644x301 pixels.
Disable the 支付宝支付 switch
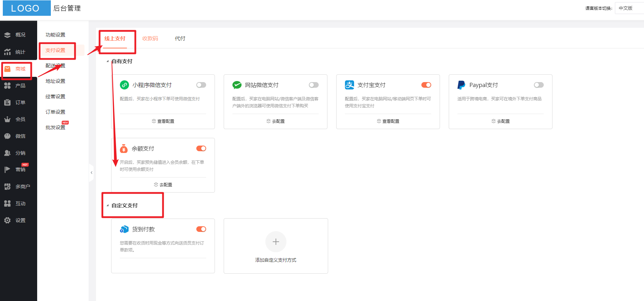click(x=426, y=85)
